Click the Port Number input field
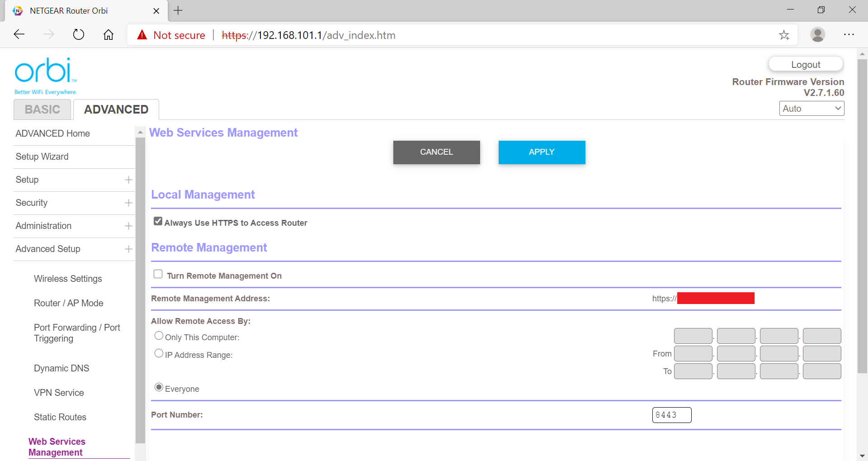 [x=671, y=415]
